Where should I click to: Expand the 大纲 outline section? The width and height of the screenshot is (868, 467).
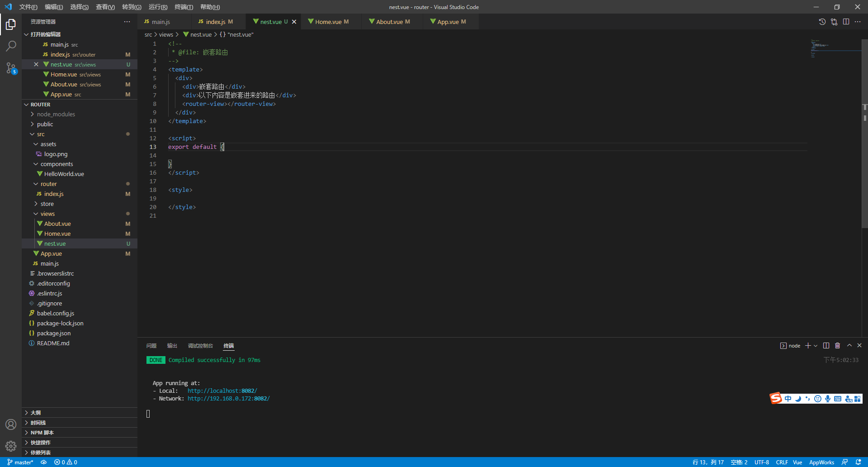click(x=80, y=413)
